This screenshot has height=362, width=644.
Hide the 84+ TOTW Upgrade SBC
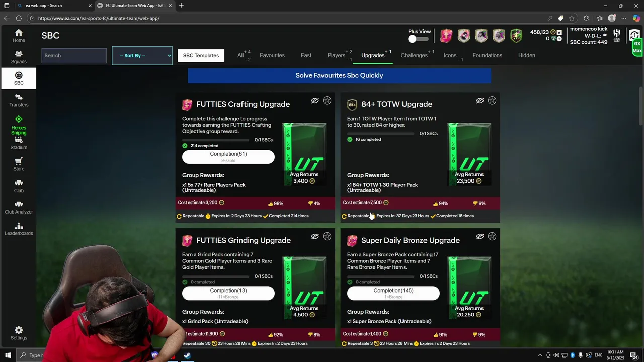coord(480,101)
